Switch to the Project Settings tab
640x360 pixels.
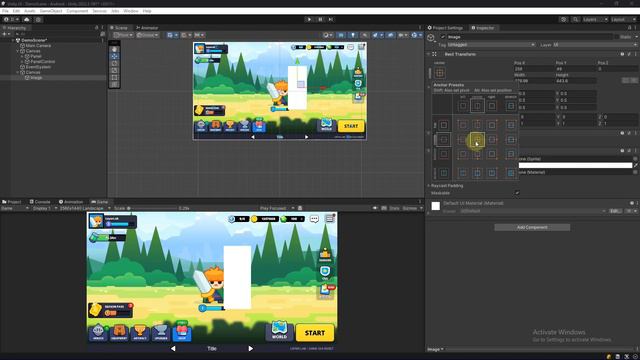pyautogui.click(x=445, y=28)
